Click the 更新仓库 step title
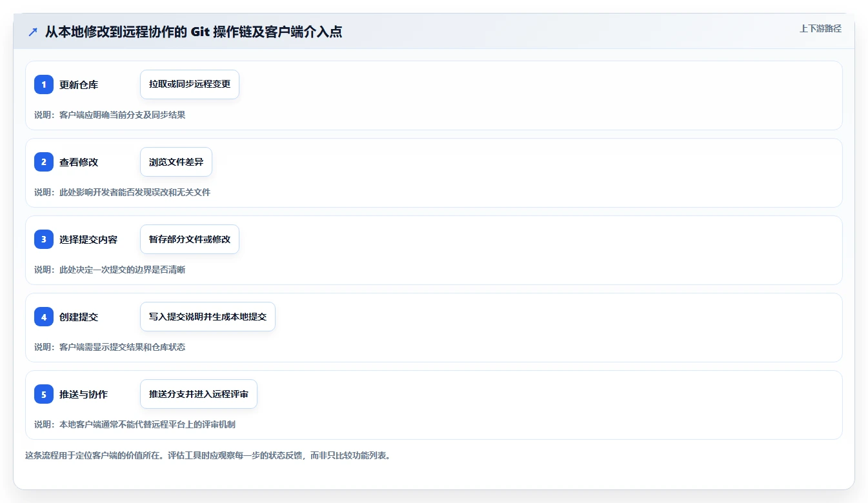Viewport: 868px width, 503px height. [x=79, y=84]
